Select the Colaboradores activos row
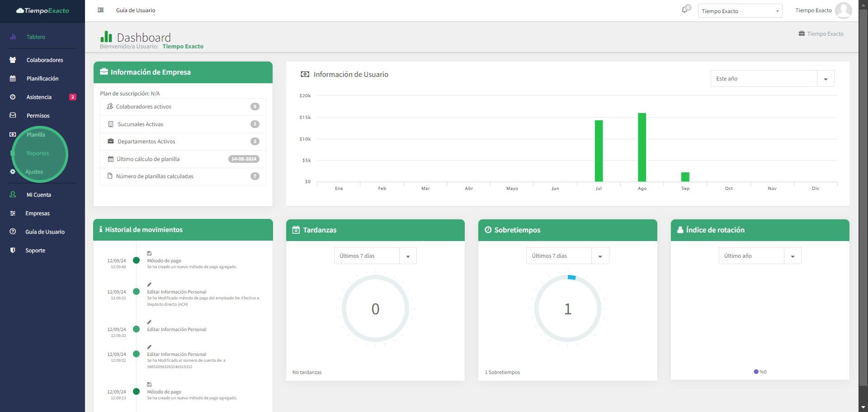868x412 pixels. (183, 107)
